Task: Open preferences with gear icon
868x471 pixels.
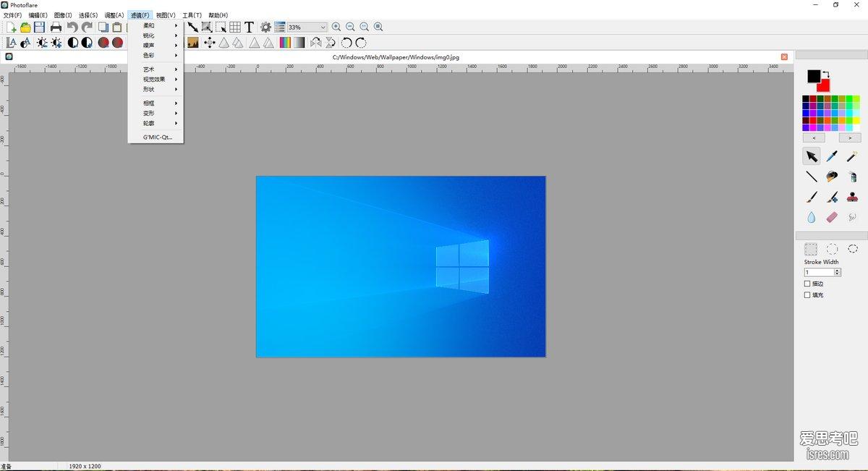Action: [x=266, y=27]
